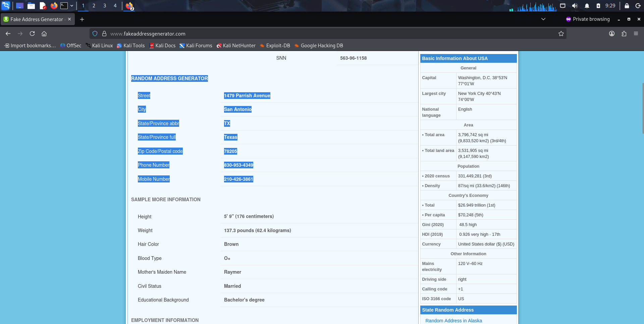The height and width of the screenshot is (324, 644).
Task: Click the Basic Information About USA header
Action: 468,58
